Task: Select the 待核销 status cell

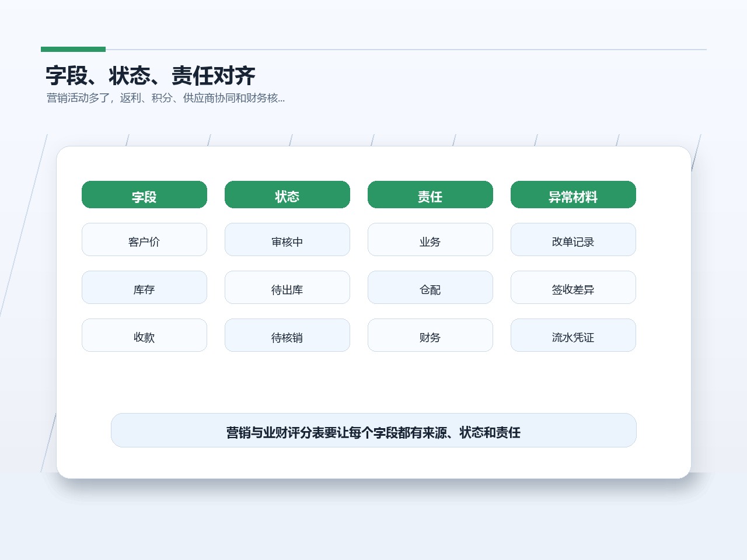Action: [287, 335]
